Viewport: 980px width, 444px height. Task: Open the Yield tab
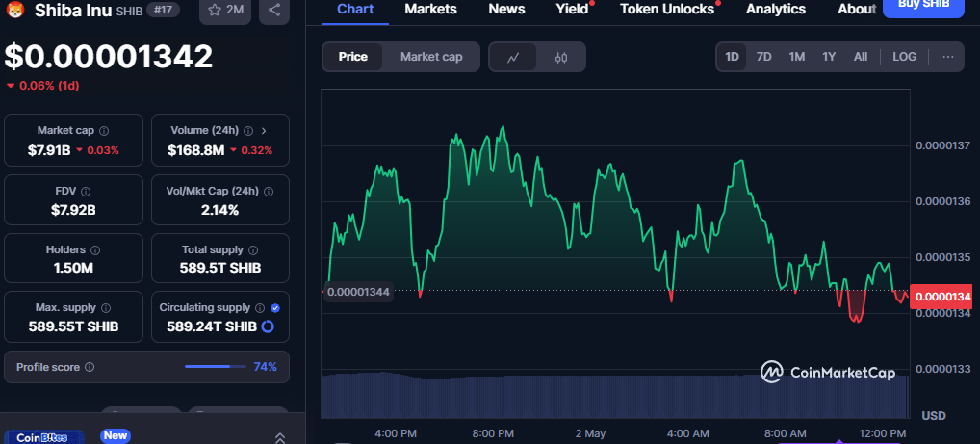pyautogui.click(x=573, y=10)
